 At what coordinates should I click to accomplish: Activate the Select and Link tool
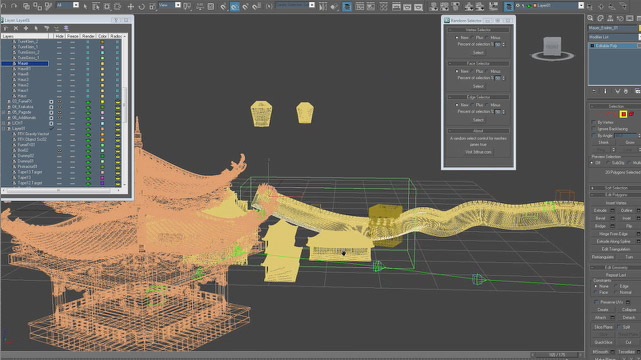tap(26, 6)
